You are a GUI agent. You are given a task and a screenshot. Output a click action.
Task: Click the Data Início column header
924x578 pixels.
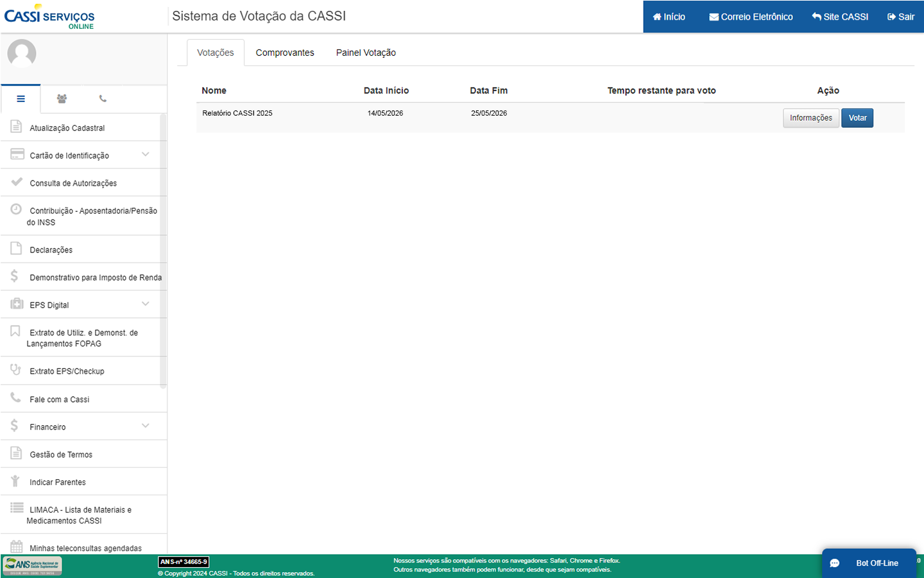(386, 91)
